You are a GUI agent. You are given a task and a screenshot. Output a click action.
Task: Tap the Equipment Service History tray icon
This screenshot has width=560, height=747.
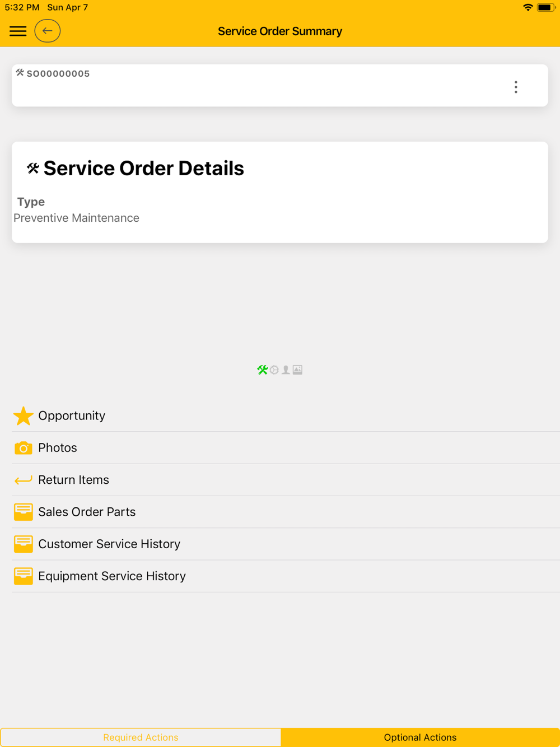[x=23, y=576]
